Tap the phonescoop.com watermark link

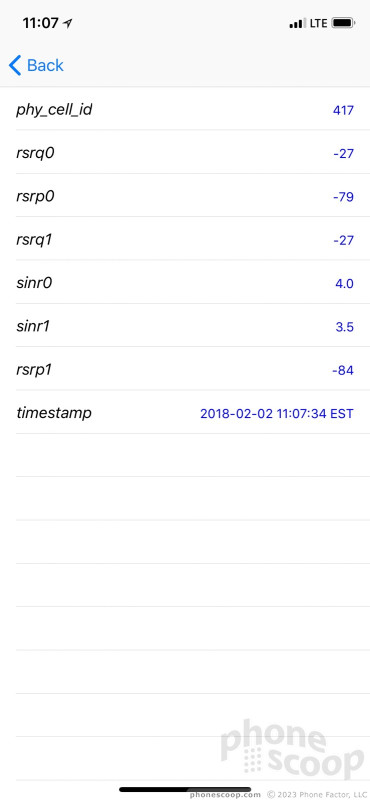(x=225, y=794)
